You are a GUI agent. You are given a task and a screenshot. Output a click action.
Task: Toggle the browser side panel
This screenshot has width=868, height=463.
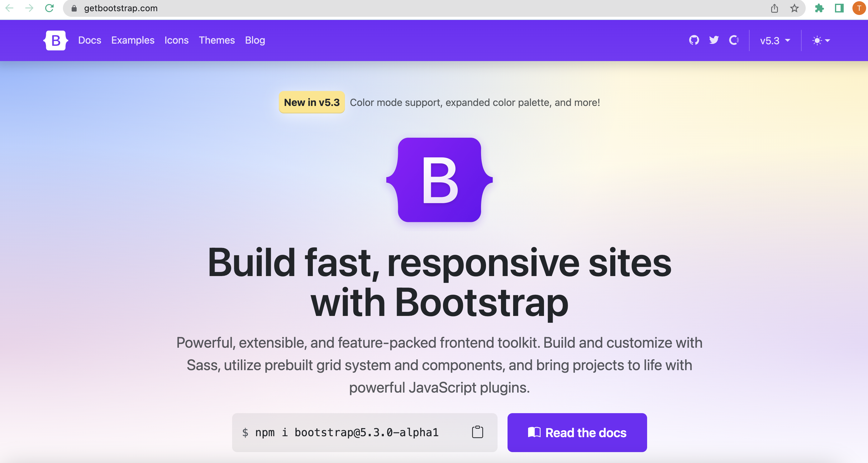(x=839, y=8)
